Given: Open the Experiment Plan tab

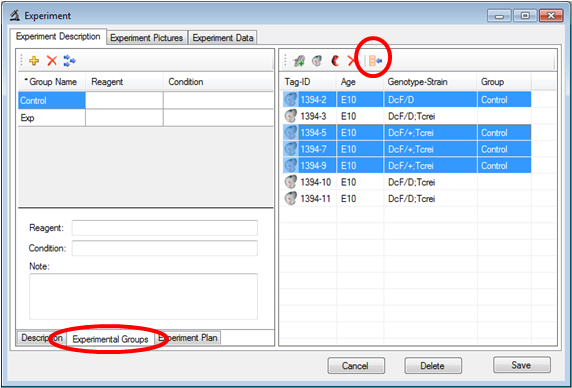Looking at the screenshot, I should coord(188,338).
